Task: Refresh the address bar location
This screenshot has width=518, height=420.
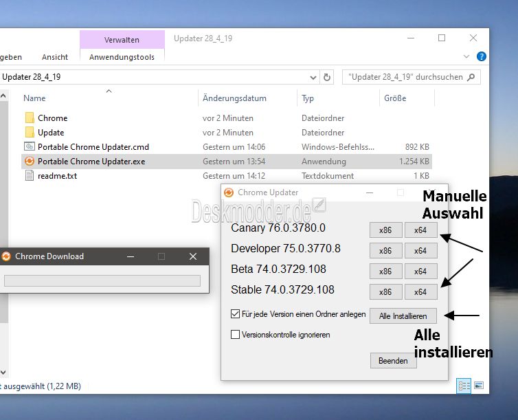Action: (x=327, y=77)
